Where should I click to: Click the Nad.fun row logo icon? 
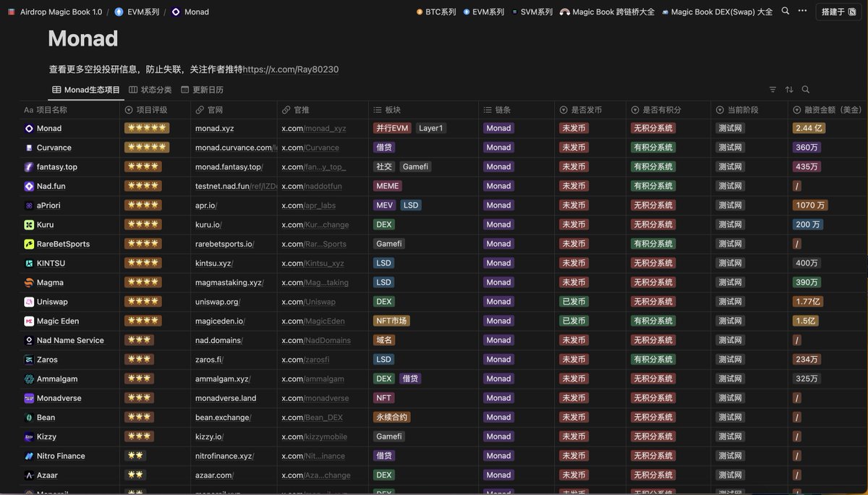click(x=29, y=186)
